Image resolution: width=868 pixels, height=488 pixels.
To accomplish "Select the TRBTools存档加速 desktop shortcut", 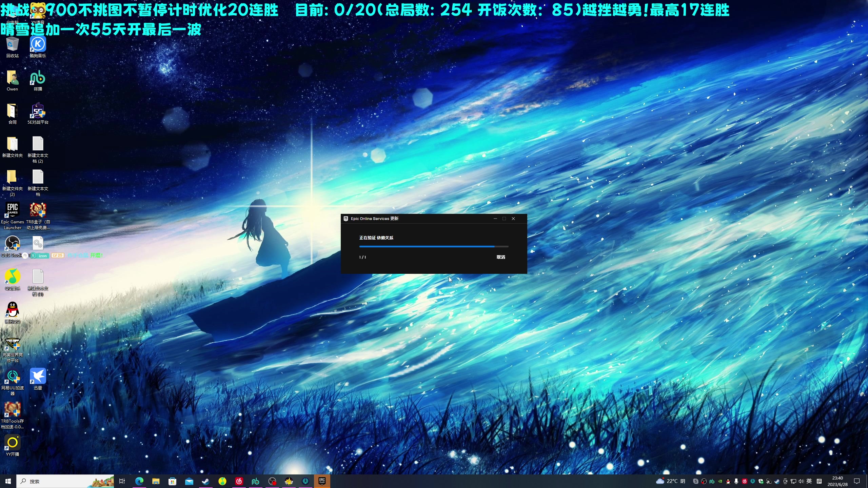I will click(x=12, y=415).
